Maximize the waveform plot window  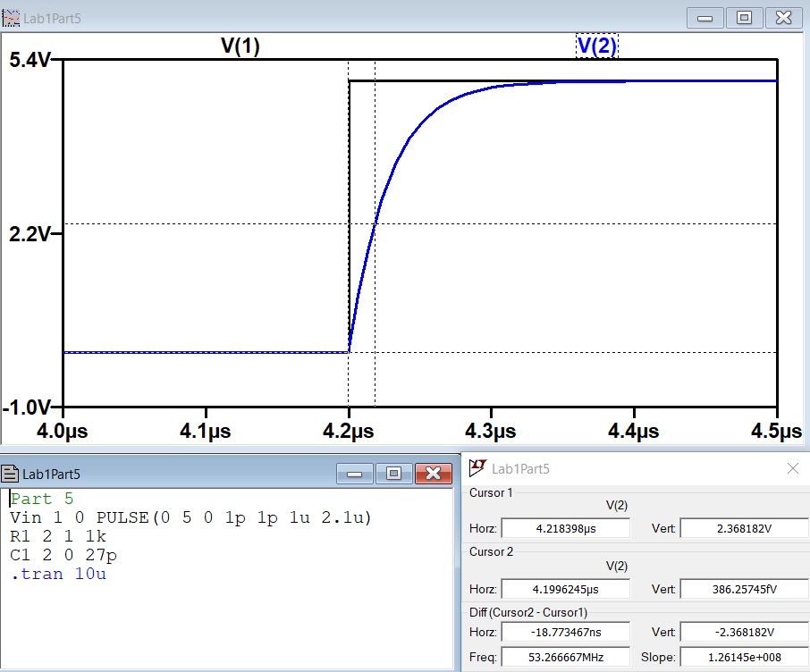click(744, 17)
